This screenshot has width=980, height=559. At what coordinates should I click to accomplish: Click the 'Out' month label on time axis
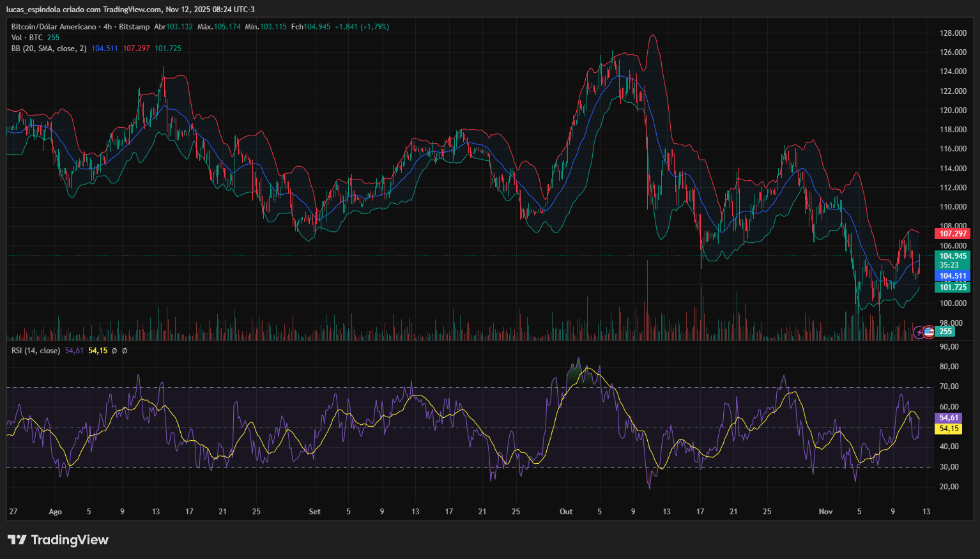coord(566,512)
